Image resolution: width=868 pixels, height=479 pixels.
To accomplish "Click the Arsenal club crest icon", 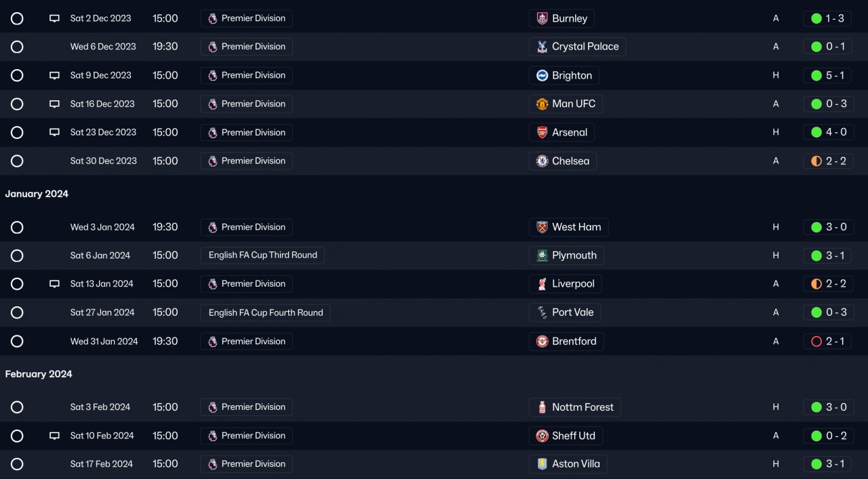I will pos(542,132).
